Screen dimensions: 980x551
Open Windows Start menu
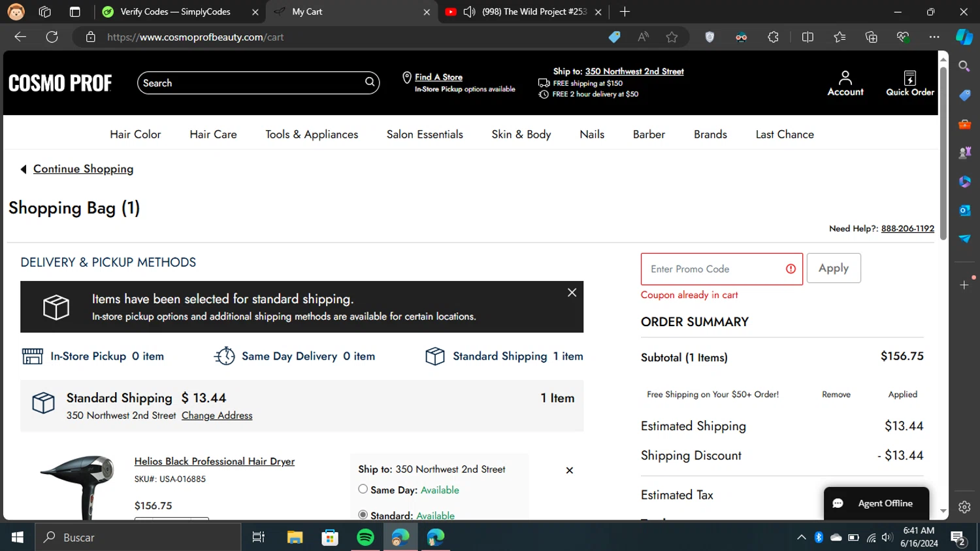pos(18,537)
